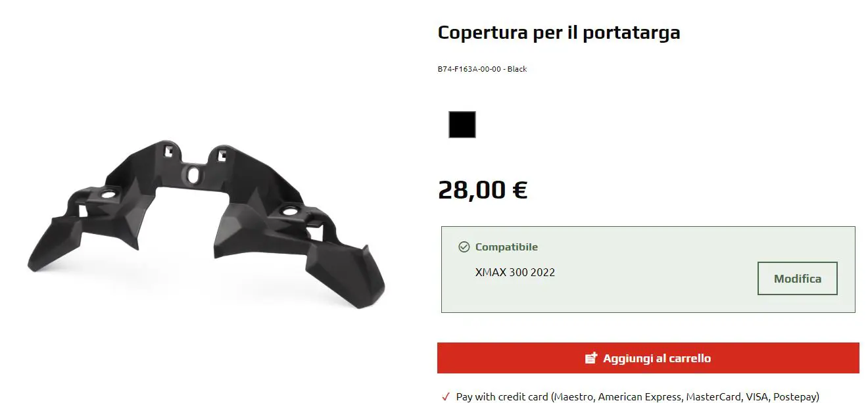This screenshot has width=868, height=403.
Task: Click the MasterCard payment text
Action: tap(712, 397)
